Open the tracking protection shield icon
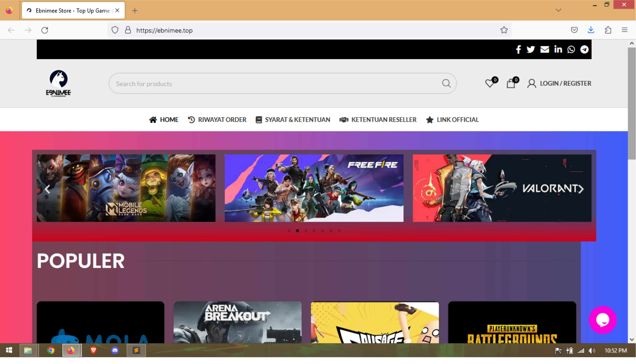Viewport: 636px width, 364px height. tap(115, 30)
